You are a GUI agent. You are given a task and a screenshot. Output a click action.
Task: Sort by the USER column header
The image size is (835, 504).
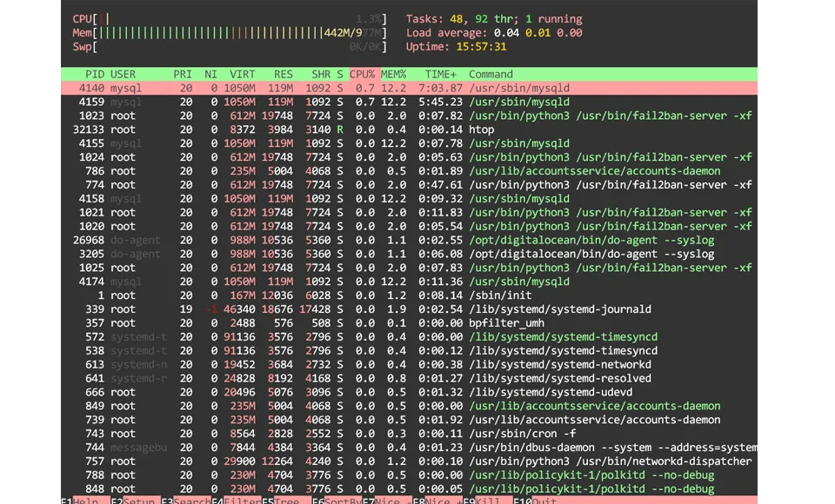tap(123, 74)
